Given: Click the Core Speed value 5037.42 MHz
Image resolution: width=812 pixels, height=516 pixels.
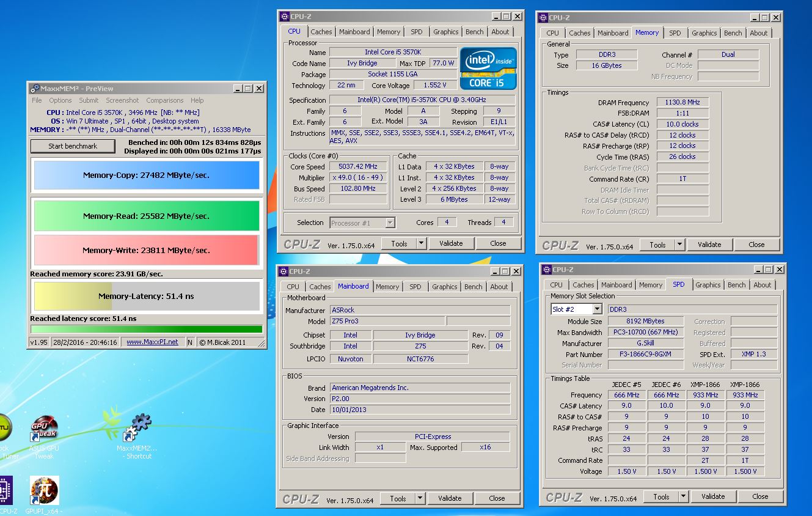Looking at the screenshot, I should click(358, 166).
